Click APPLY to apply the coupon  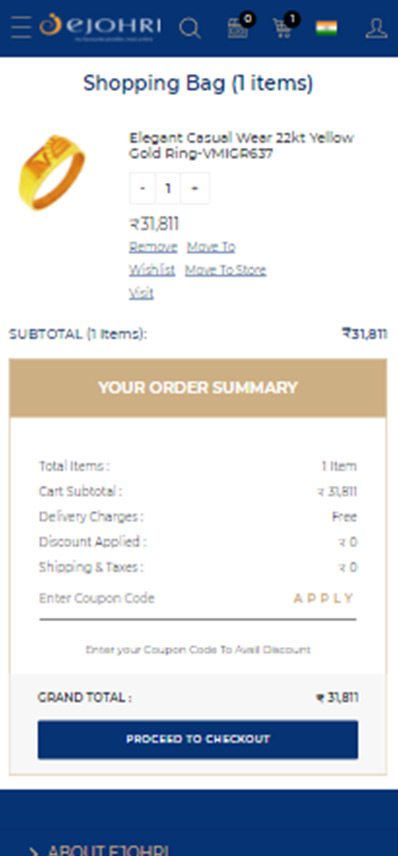coord(324,598)
